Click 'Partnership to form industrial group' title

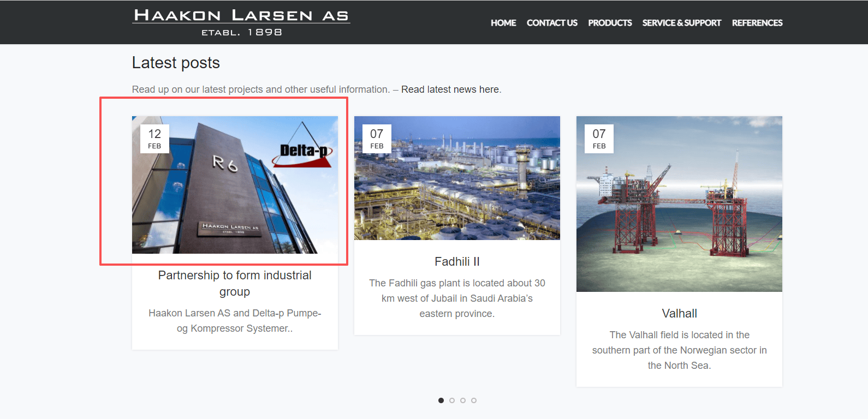coord(235,283)
